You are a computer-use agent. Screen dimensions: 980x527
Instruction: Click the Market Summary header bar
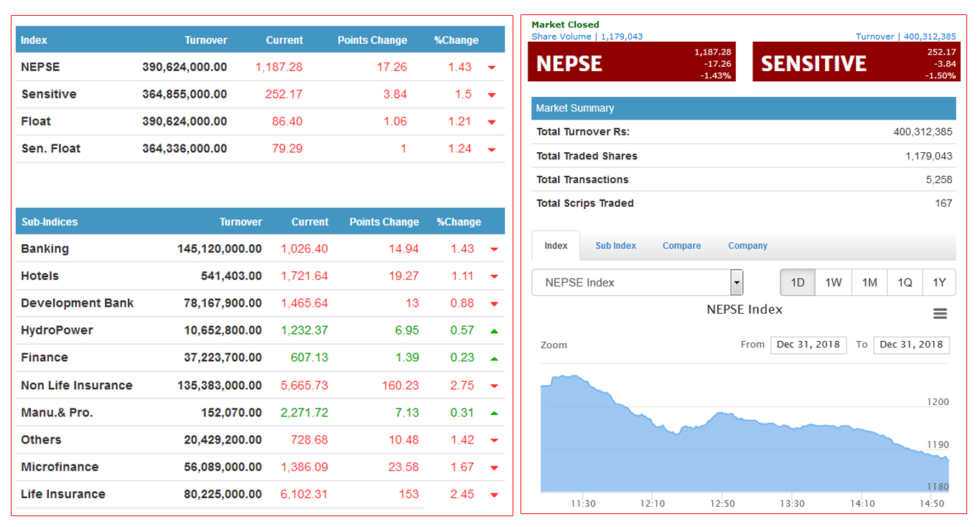click(x=744, y=108)
